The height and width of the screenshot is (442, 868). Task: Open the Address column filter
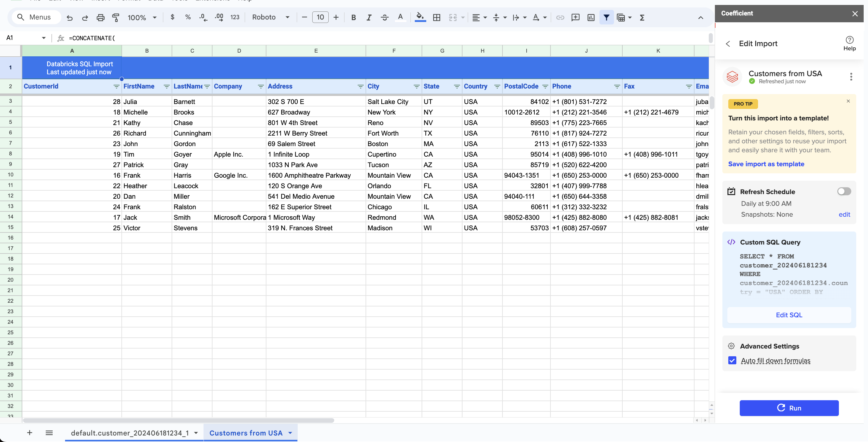pyautogui.click(x=360, y=87)
